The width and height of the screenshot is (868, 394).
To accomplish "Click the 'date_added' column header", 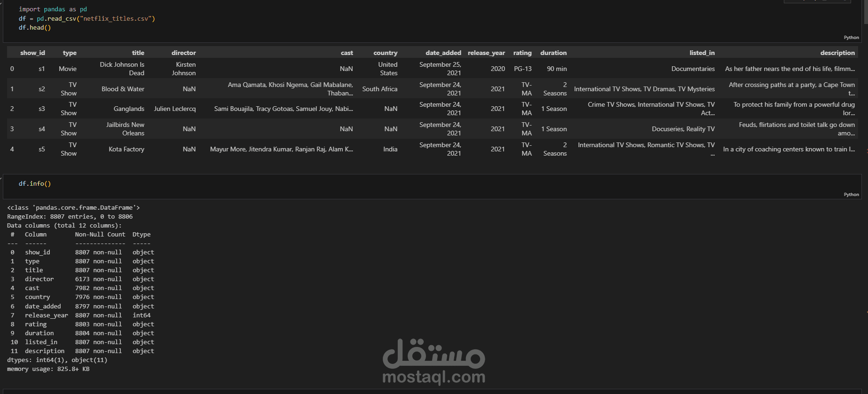I will 443,53.
